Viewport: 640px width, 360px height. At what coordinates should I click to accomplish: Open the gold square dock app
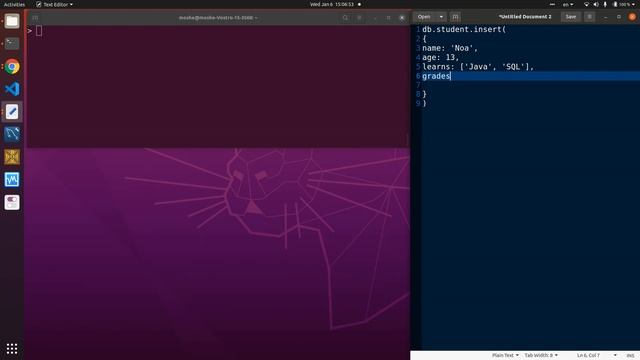(x=12, y=157)
